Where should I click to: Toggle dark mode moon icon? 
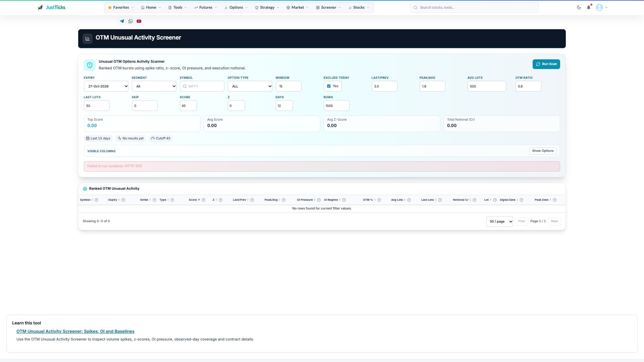click(x=579, y=7)
